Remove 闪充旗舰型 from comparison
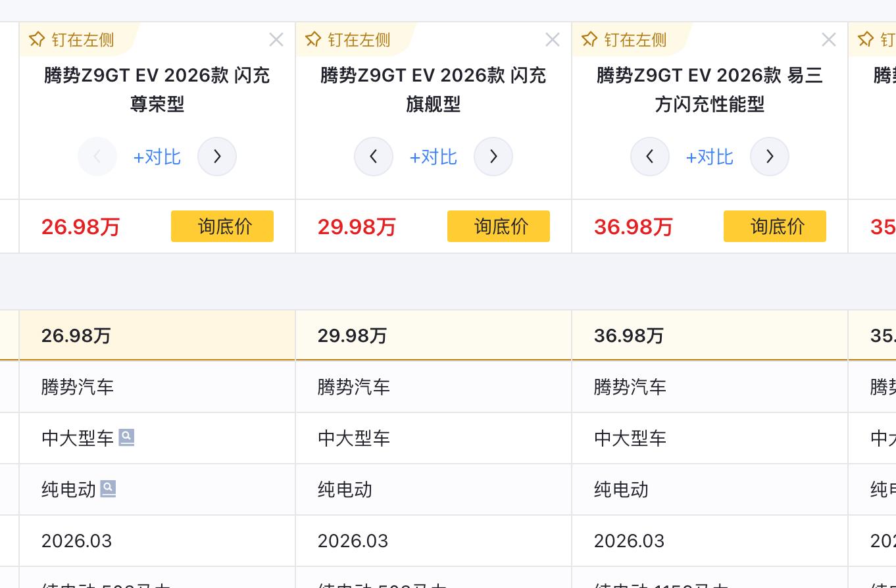896x588 pixels. click(x=553, y=40)
